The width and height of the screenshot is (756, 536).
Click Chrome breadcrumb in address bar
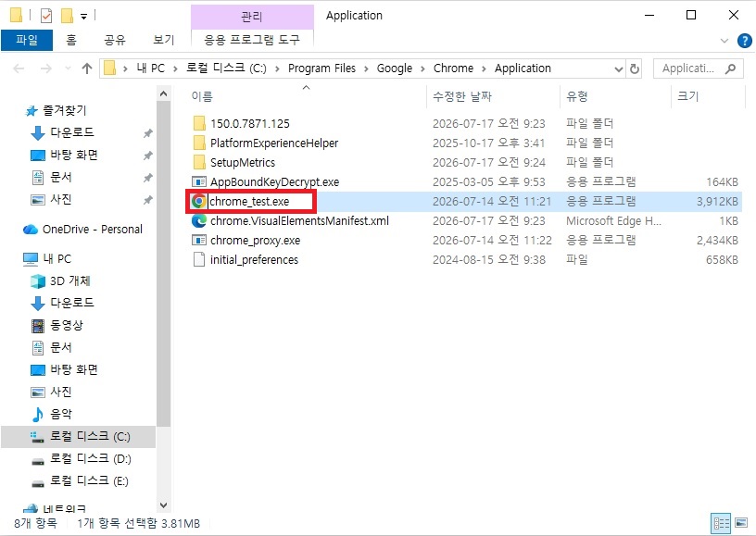453,69
